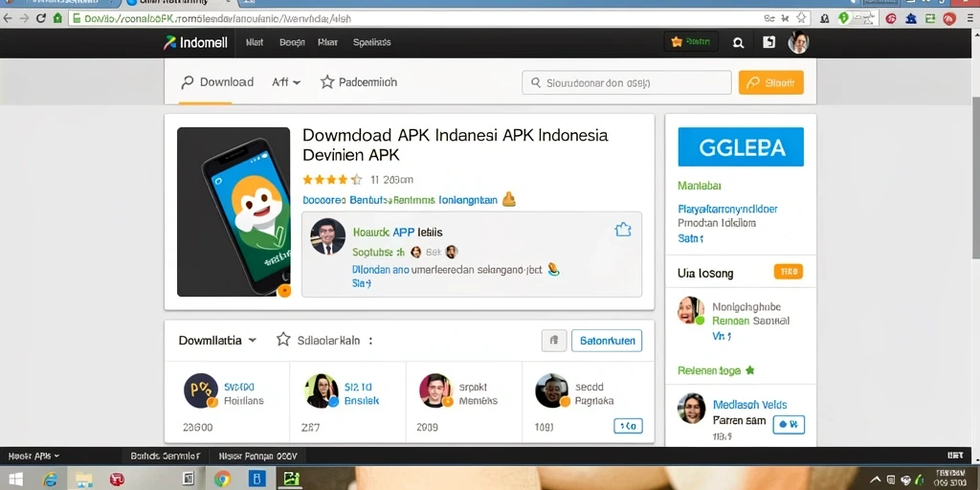Expand the Arff dropdown
This screenshot has width=980, height=490.
[286, 82]
